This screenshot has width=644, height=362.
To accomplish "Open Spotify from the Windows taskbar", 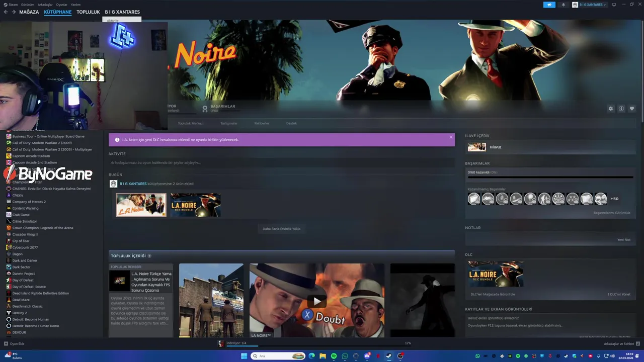I will 334,356.
